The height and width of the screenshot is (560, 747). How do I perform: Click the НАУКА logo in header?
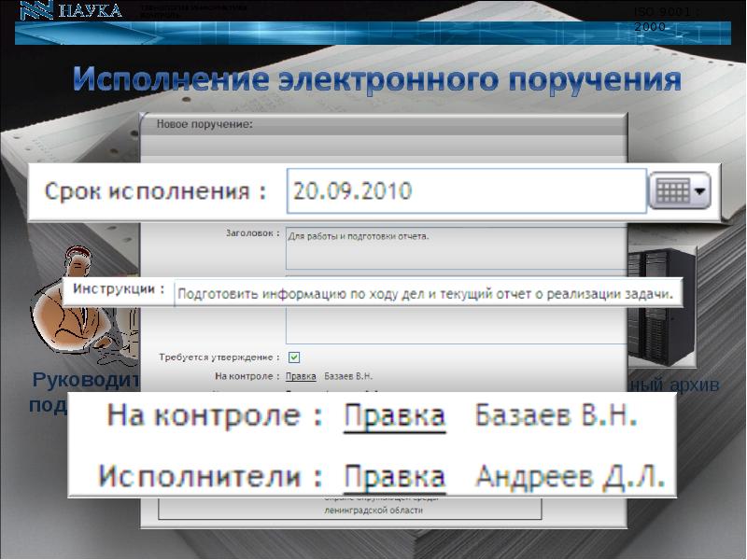tap(72, 10)
